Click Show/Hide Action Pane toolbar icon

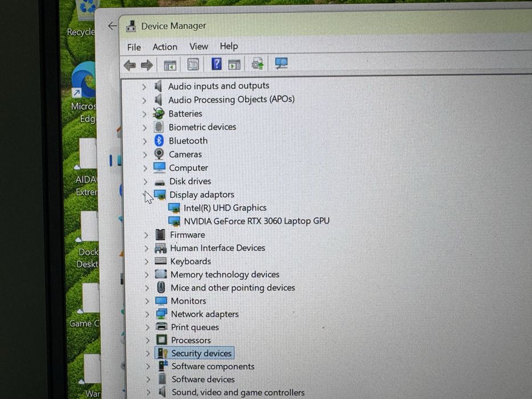234,64
